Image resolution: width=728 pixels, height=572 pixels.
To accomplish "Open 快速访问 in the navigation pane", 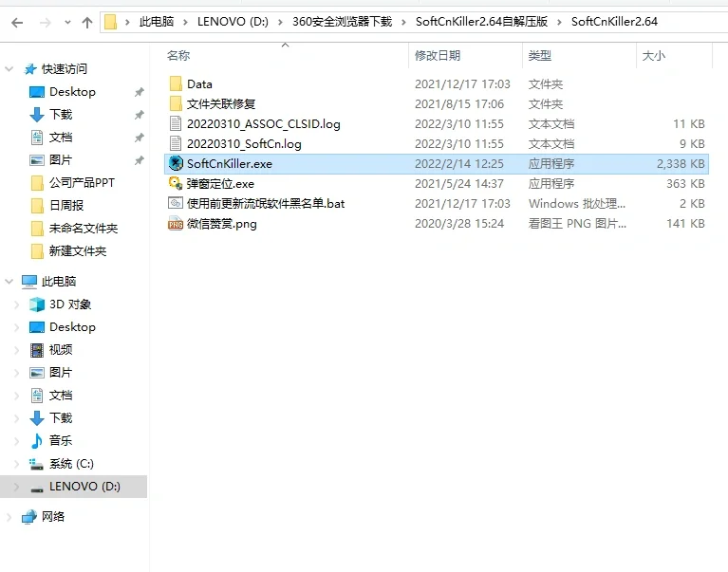I will point(65,69).
